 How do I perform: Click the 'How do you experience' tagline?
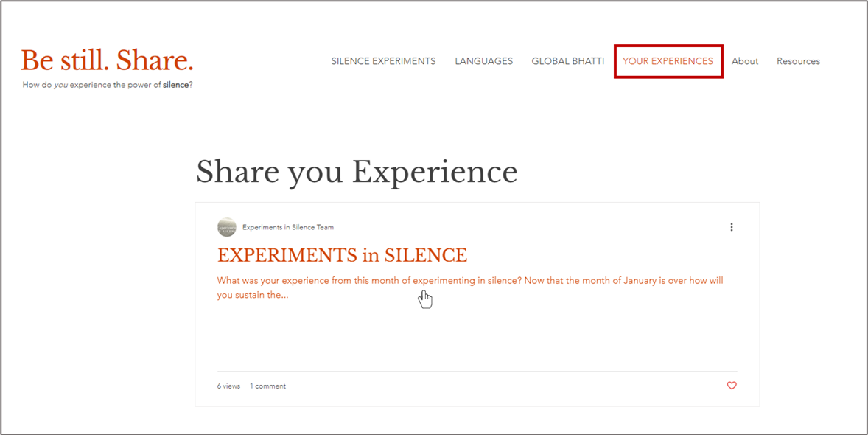[x=108, y=85]
